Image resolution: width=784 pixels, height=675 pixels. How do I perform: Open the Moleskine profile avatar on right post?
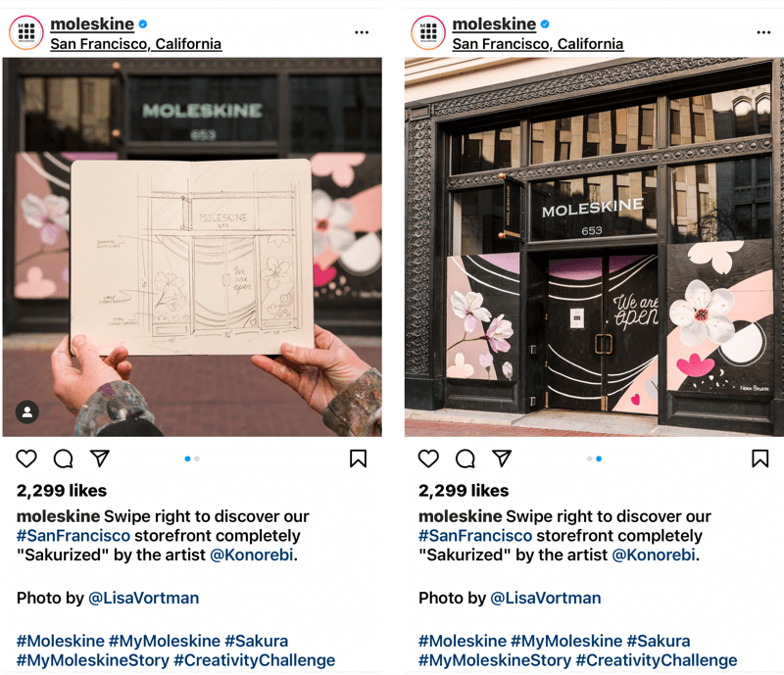click(428, 32)
